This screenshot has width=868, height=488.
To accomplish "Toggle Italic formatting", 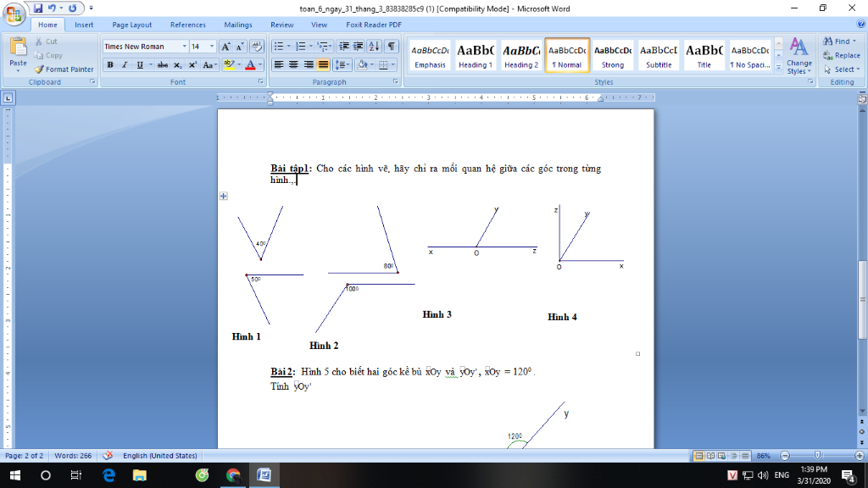I will (x=125, y=64).
